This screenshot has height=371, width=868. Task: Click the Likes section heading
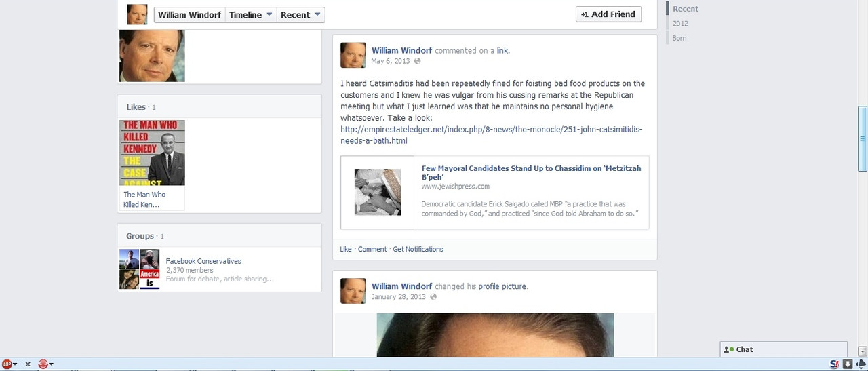tap(136, 106)
